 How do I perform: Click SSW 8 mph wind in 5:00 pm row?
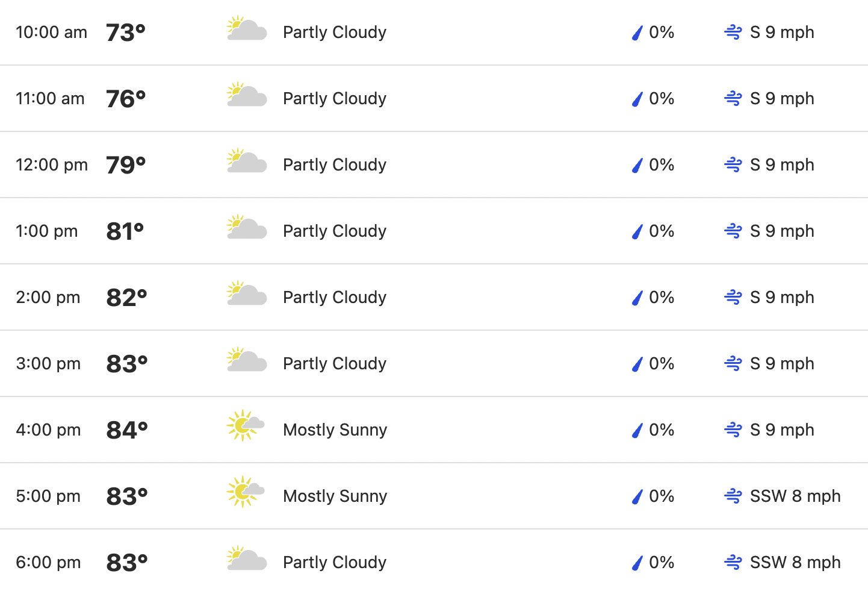pyautogui.click(x=795, y=496)
